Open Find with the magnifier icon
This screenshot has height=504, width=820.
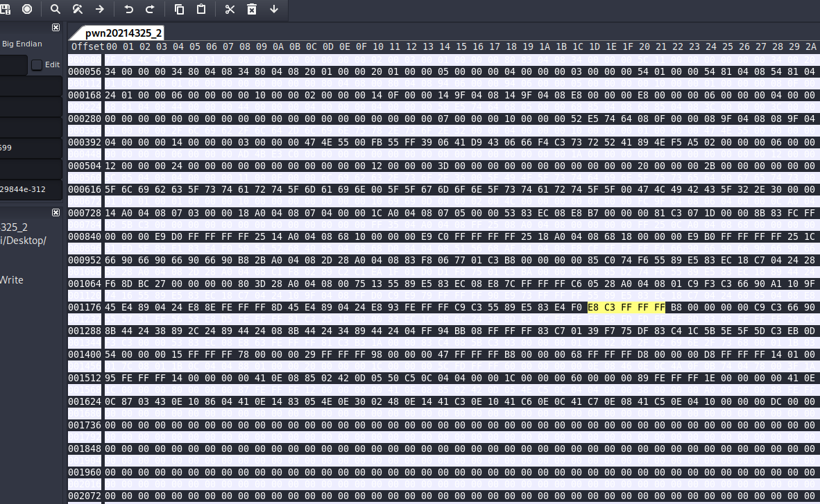(x=55, y=9)
